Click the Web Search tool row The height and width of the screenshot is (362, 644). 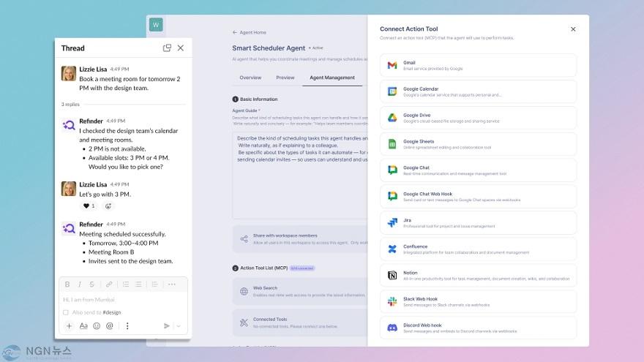[x=300, y=291]
